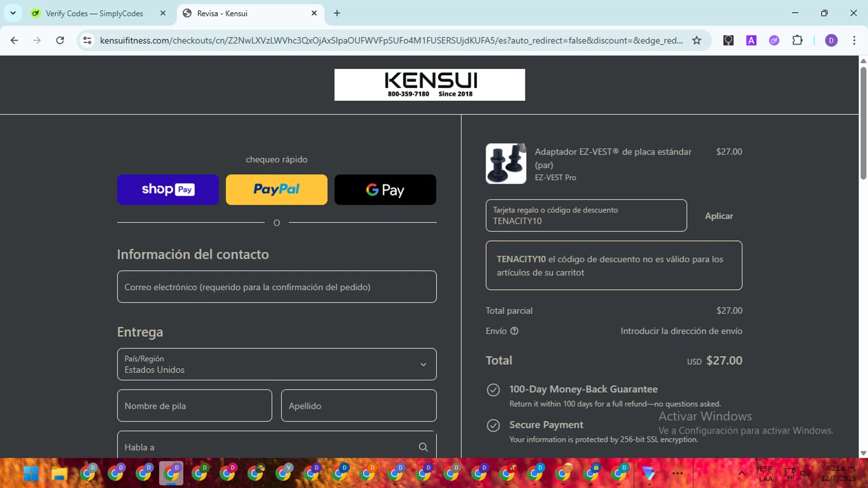Show shipping help next to Envío

coord(514,331)
